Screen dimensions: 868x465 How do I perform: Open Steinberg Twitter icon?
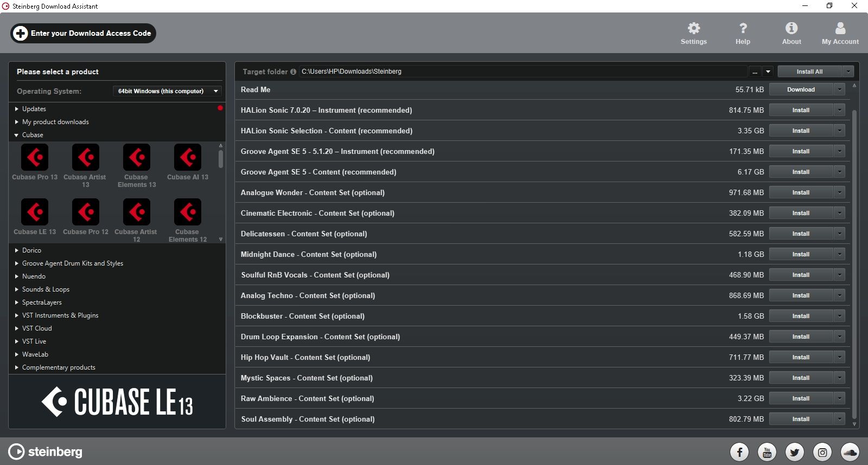[795, 451]
